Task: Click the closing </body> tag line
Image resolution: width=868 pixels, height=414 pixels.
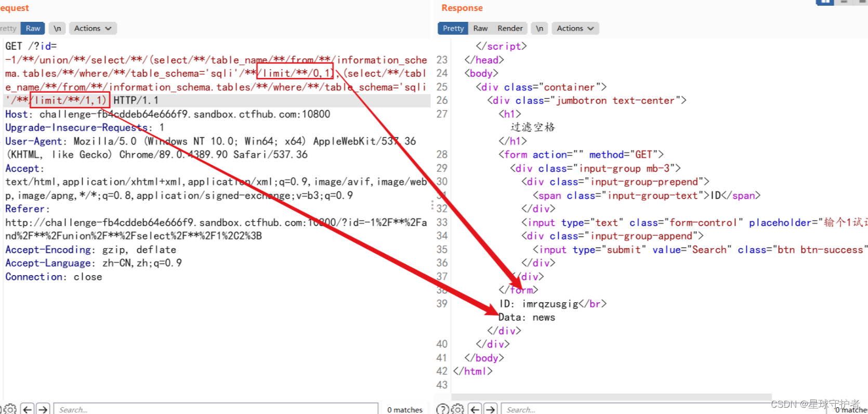Action: pyautogui.click(x=484, y=358)
